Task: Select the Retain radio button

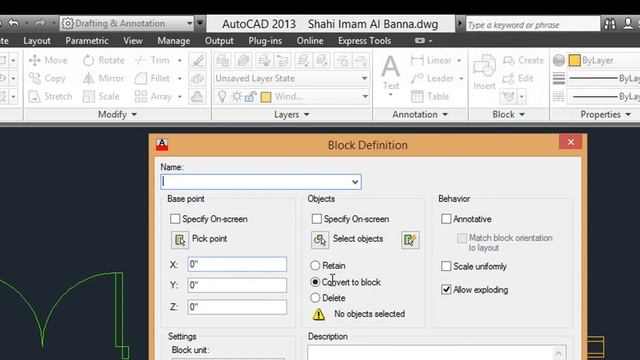Action: [315, 265]
